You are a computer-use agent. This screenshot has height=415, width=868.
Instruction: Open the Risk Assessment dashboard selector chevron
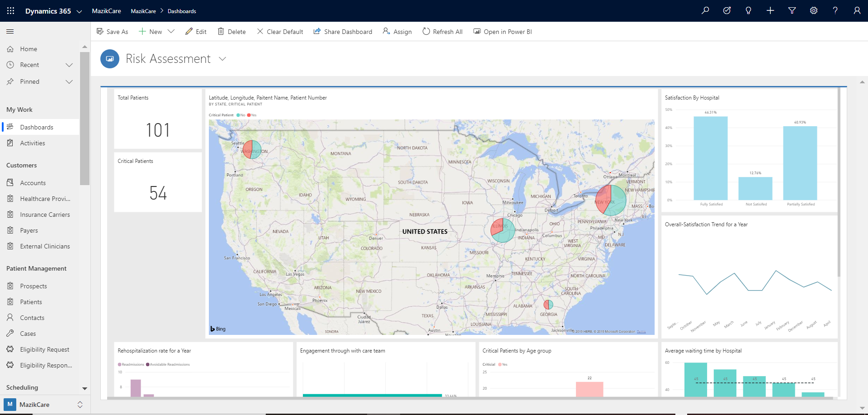pyautogui.click(x=222, y=59)
